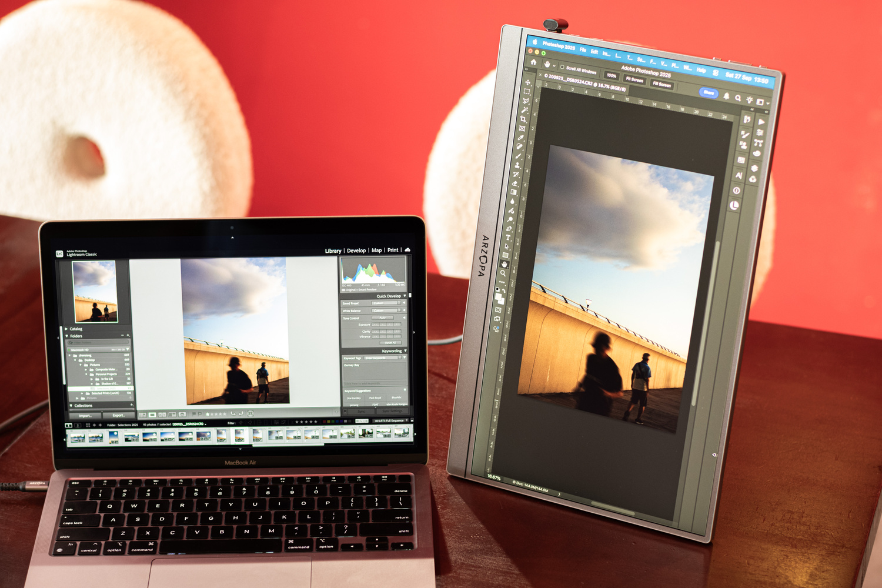The height and width of the screenshot is (588, 882).
Task: Toggle flag as pick in Lightroom toolbar
Action: click(195, 414)
